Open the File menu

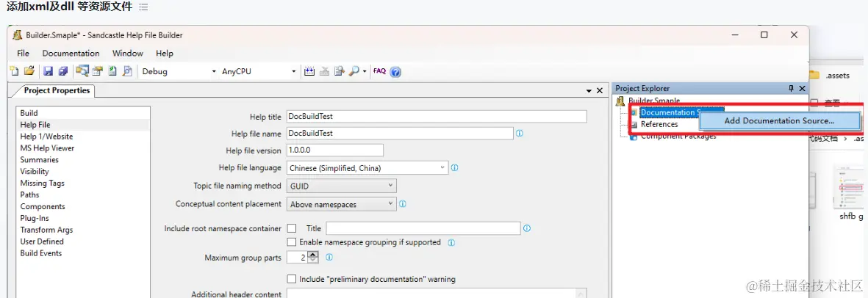click(x=24, y=53)
